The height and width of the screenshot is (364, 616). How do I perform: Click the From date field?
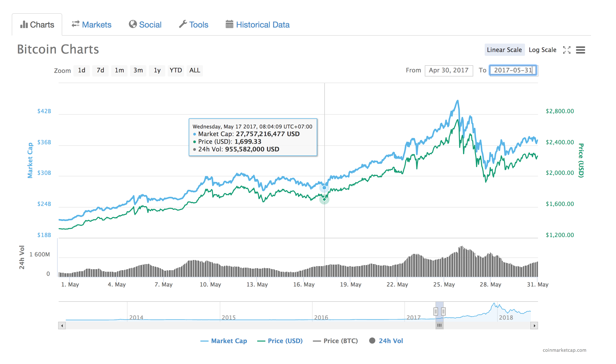pyautogui.click(x=448, y=70)
